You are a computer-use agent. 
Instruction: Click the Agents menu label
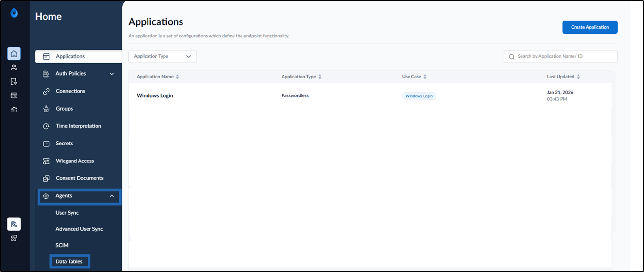pyautogui.click(x=64, y=196)
